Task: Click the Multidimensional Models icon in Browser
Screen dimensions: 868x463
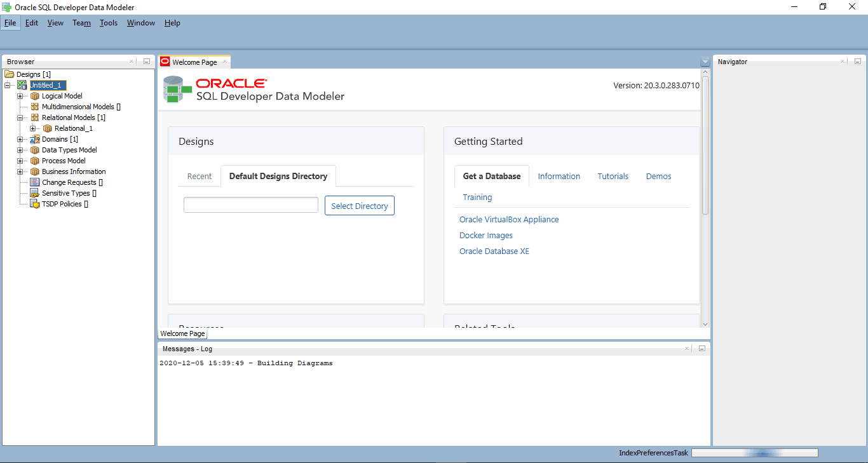Action: 35,107
